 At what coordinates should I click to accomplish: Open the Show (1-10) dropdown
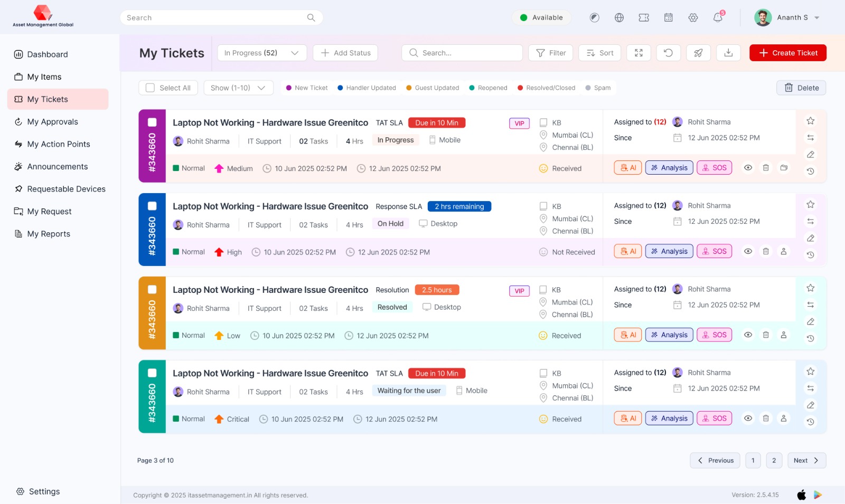(238, 88)
